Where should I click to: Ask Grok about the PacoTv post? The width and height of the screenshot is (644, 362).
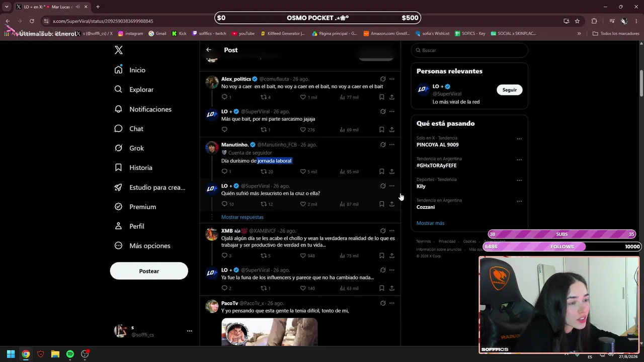coord(383,303)
